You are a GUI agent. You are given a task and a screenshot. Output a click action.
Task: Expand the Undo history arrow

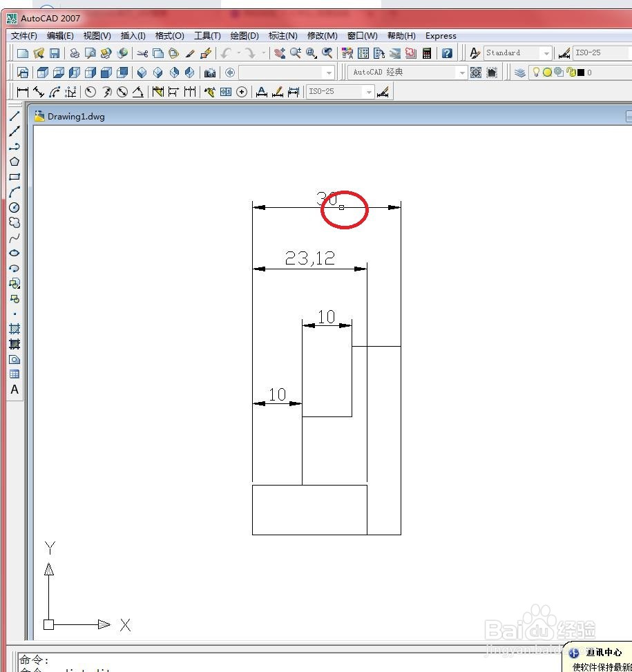coord(239,53)
